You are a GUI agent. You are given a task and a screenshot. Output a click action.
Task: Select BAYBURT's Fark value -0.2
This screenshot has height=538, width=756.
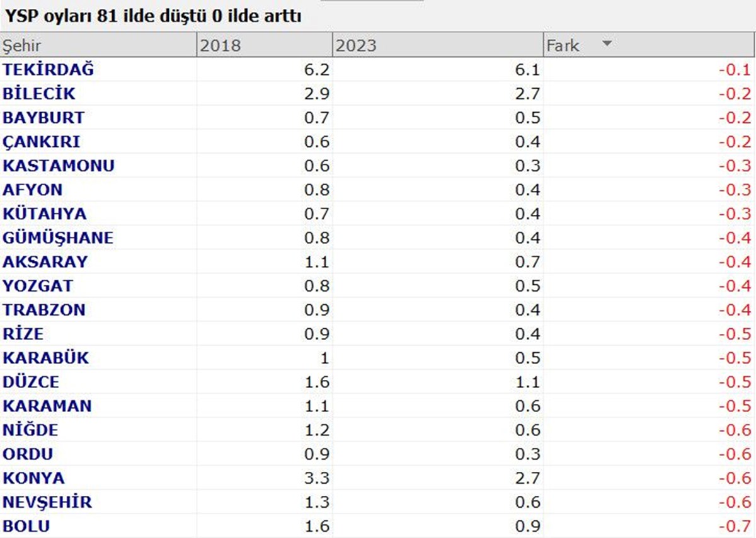[x=735, y=117]
